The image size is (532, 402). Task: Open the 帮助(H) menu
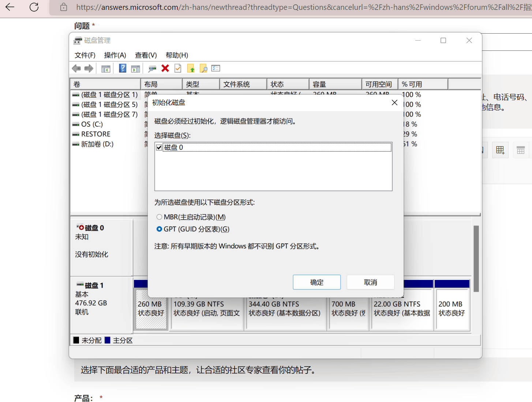(x=177, y=55)
